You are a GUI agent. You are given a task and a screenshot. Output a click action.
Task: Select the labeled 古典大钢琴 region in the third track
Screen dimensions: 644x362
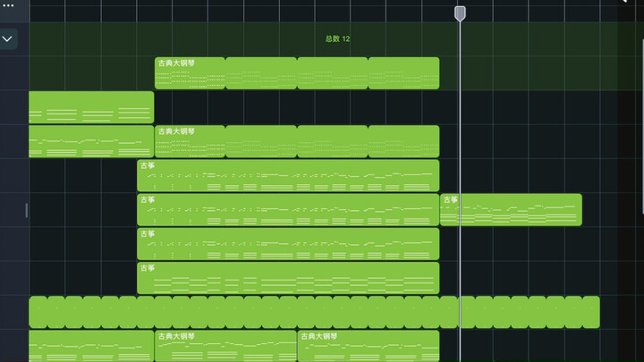pos(190,141)
